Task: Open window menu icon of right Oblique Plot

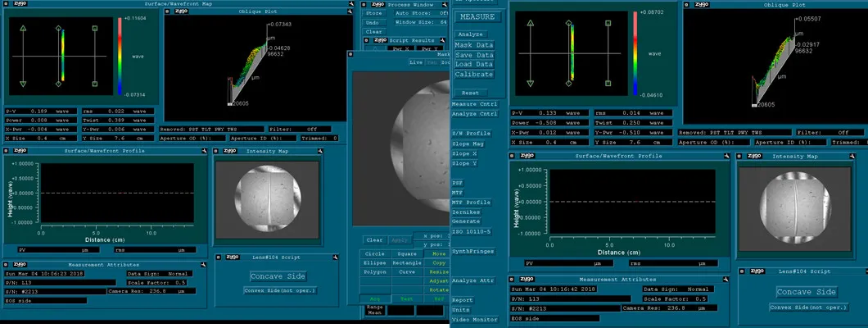Action: 688,5
